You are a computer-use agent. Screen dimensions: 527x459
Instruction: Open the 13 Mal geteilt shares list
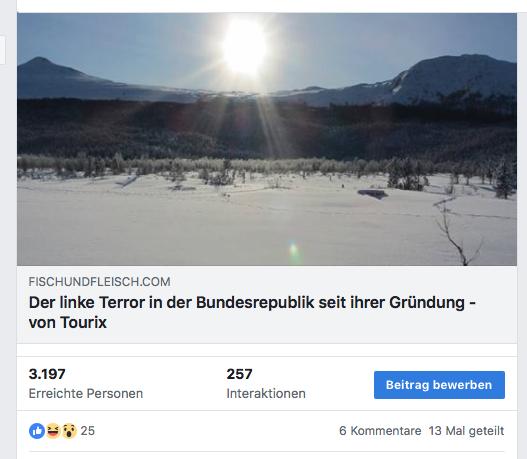click(x=467, y=431)
